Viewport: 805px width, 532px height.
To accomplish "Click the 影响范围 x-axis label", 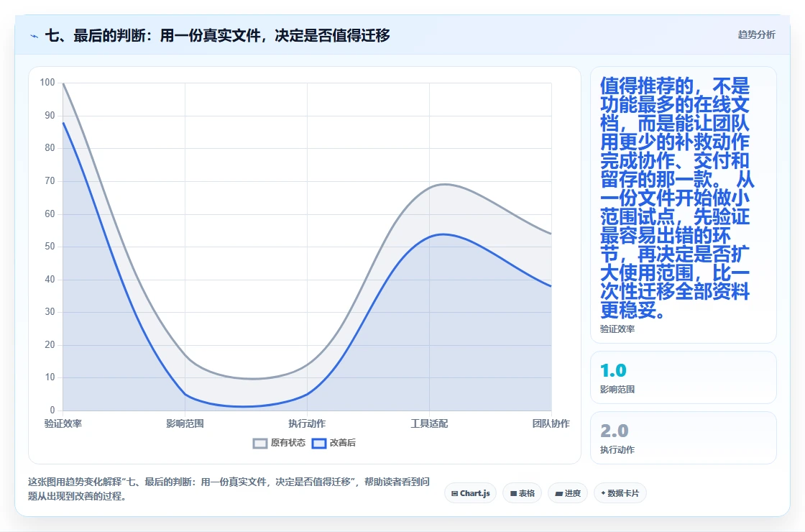I will (x=185, y=423).
